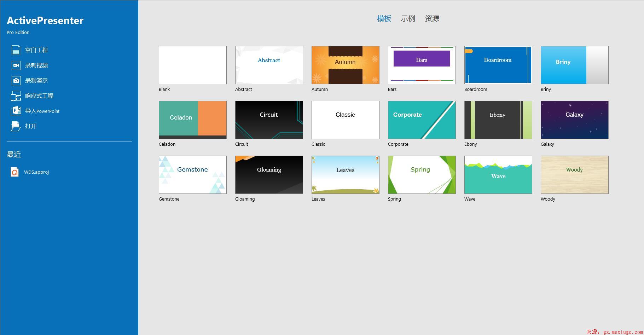Choose 空白工程 in the sidebar

pyautogui.click(x=36, y=50)
